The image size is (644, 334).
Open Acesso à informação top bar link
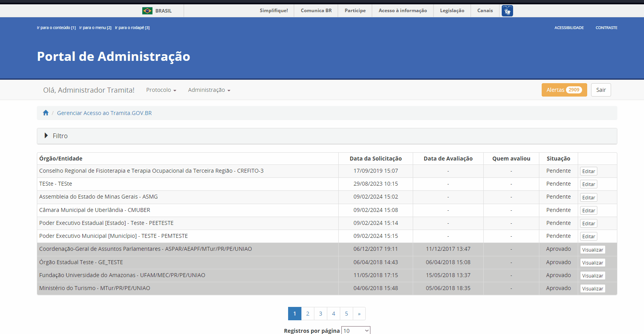pyautogui.click(x=403, y=11)
